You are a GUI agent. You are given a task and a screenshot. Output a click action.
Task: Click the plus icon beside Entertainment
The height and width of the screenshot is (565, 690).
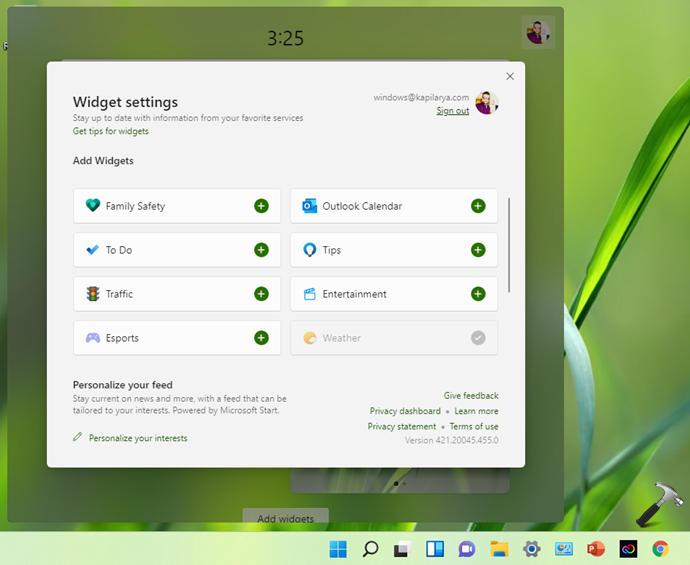478,294
